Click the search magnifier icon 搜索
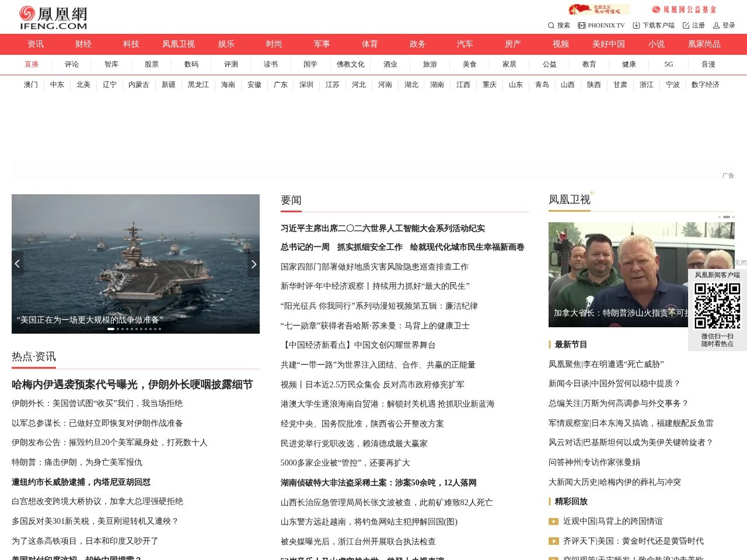 pyautogui.click(x=551, y=25)
